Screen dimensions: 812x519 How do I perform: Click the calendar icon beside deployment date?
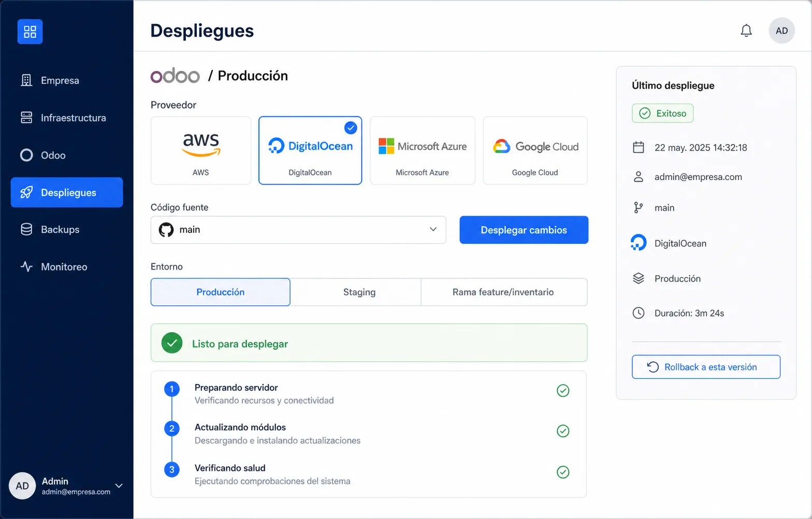pos(639,147)
